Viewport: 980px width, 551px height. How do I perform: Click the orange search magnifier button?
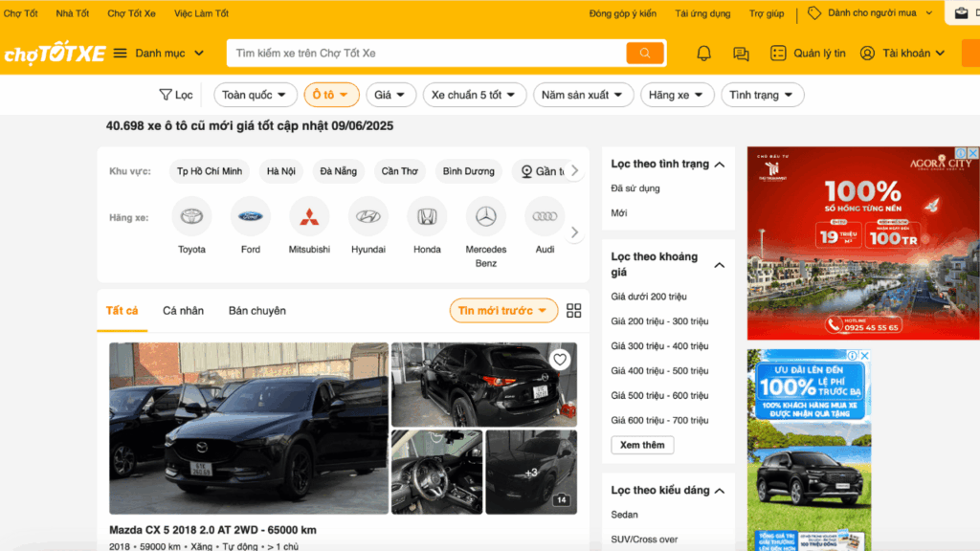[x=645, y=54]
